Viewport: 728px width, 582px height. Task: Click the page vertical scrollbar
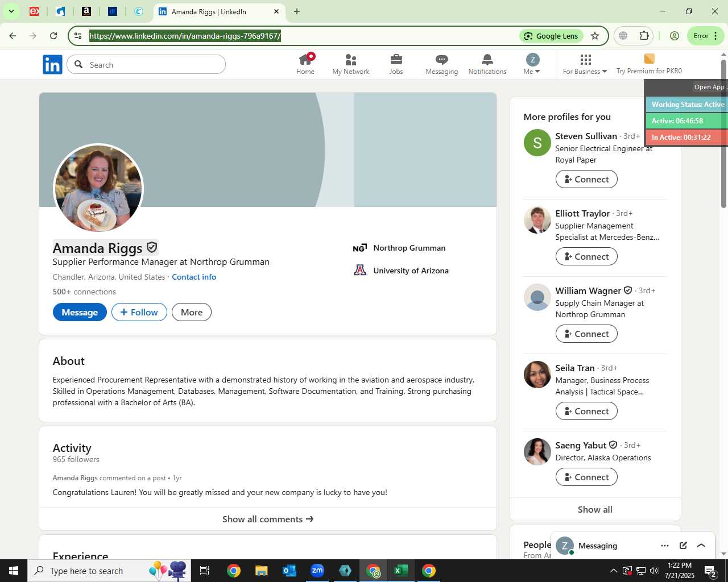723,134
